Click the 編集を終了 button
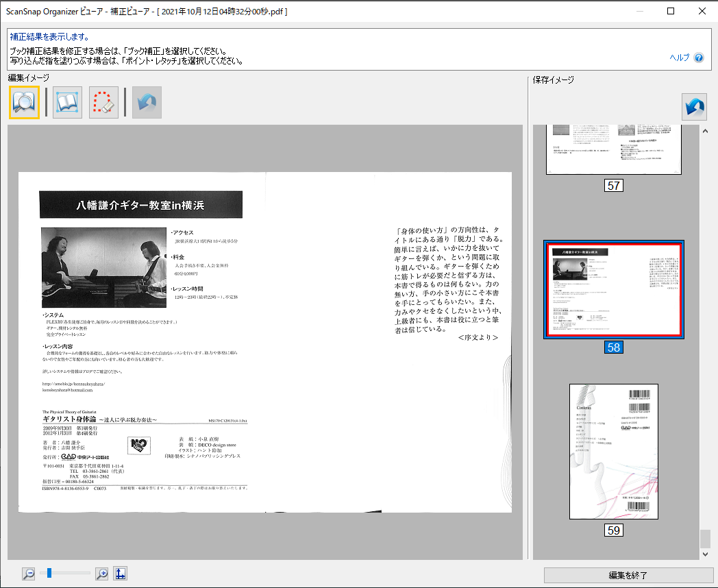The width and height of the screenshot is (718, 588). [x=628, y=575]
